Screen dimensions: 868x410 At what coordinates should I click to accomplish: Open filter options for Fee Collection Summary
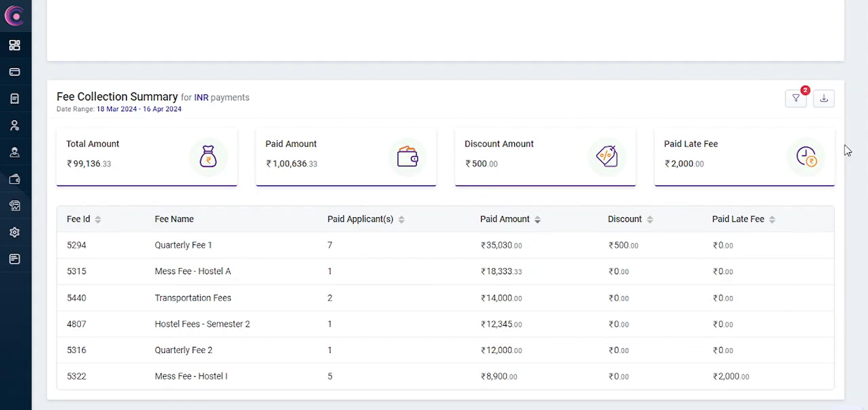coord(795,98)
